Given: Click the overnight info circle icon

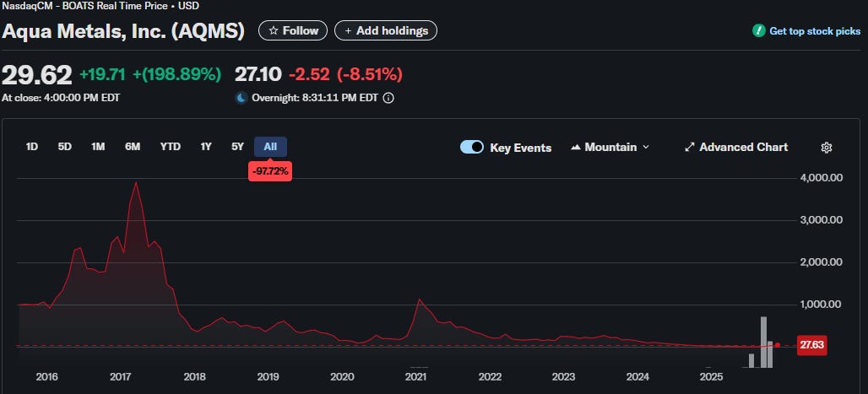Looking at the screenshot, I should [x=388, y=99].
